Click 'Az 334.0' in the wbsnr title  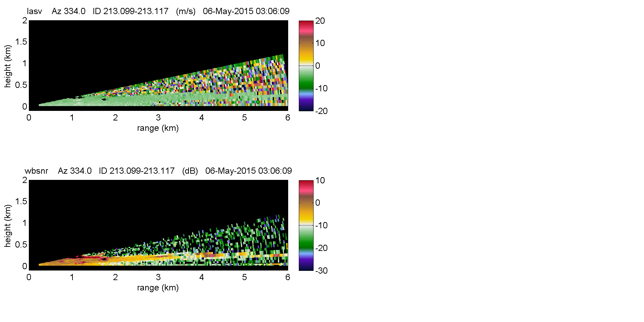click(75, 171)
